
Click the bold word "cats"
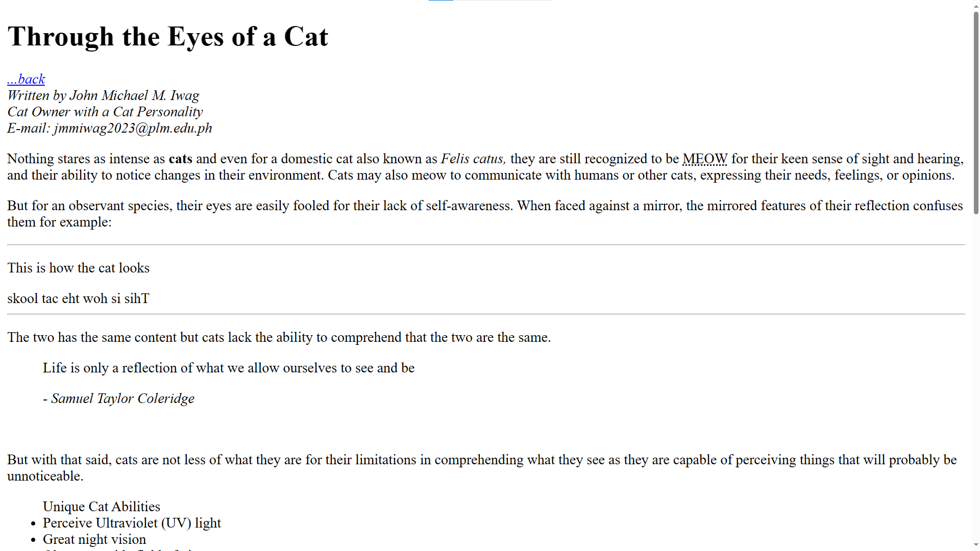181,159
